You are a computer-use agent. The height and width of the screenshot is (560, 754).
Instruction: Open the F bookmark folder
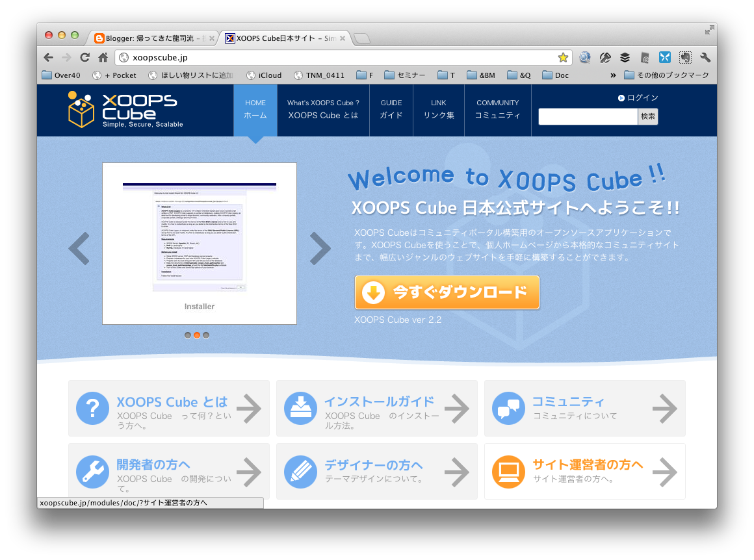pyautogui.click(x=365, y=75)
